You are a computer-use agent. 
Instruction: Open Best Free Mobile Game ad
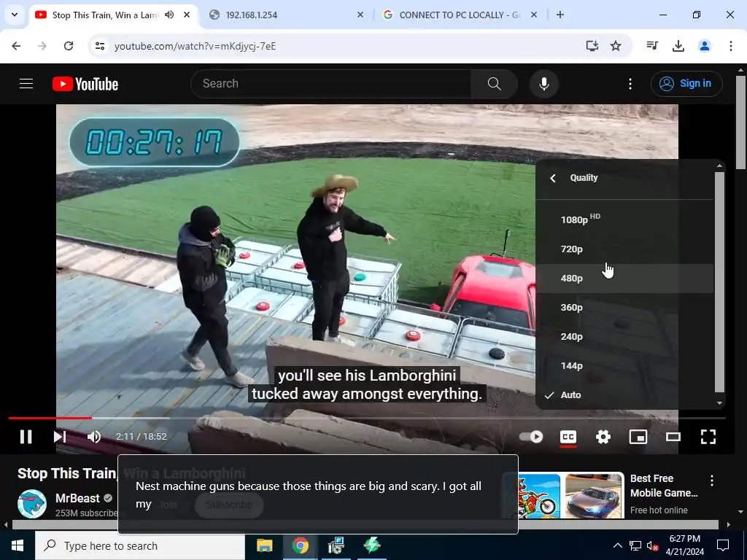coord(664,486)
